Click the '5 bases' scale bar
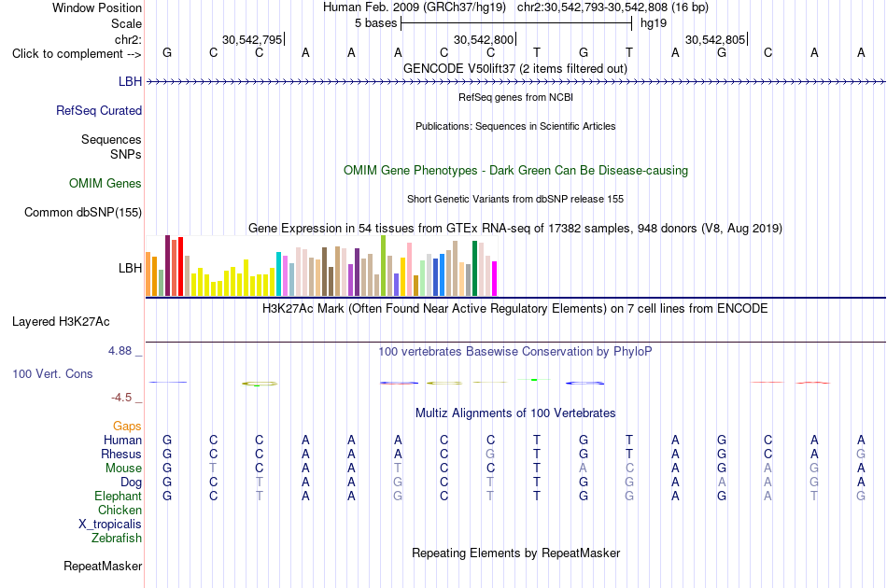Screen dimensions: 887x588 516,23
